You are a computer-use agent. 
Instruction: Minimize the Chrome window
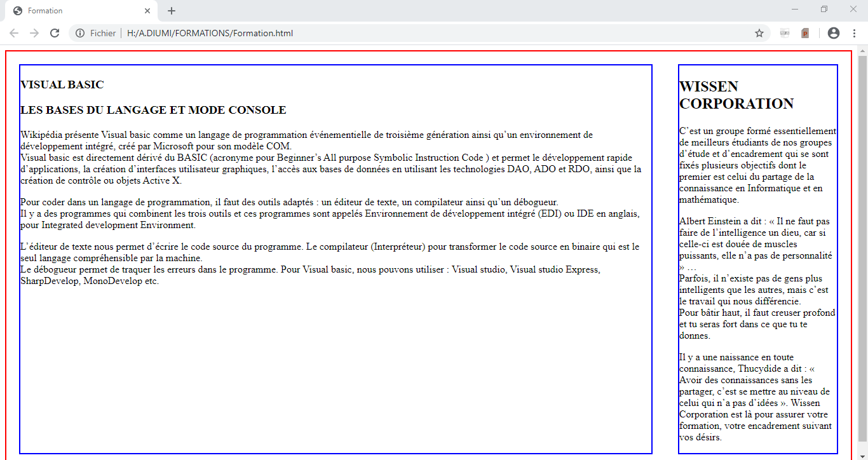[795, 10]
